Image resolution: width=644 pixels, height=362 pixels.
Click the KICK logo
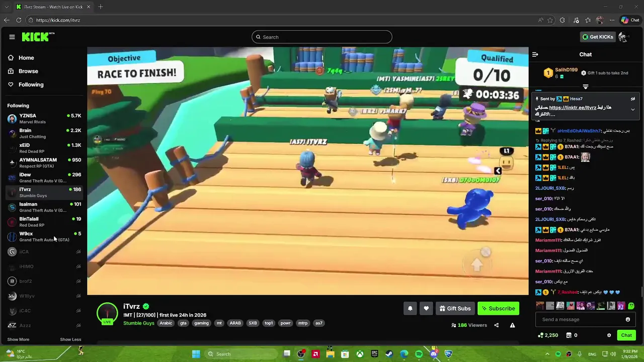click(38, 37)
